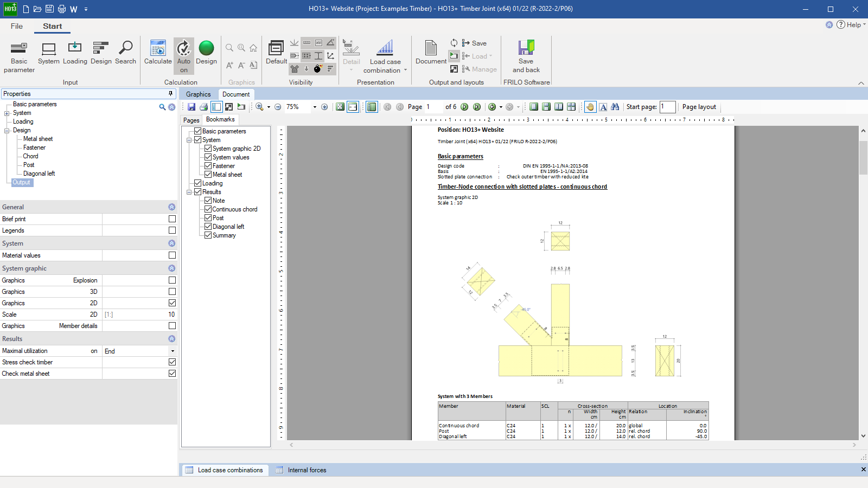Open the Loading input icon
Screen dimensions: 868x488
point(75,53)
